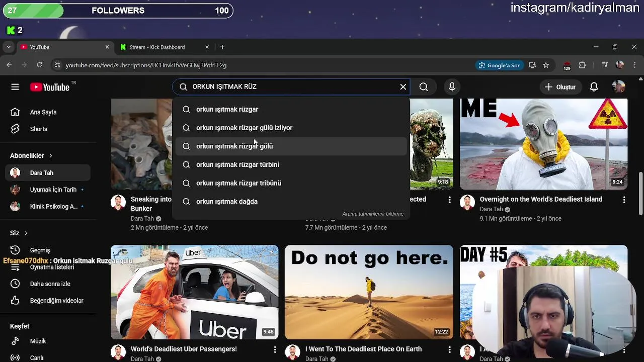Open the notifications bell
The height and width of the screenshot is (362, 644).
pos(594,87)
